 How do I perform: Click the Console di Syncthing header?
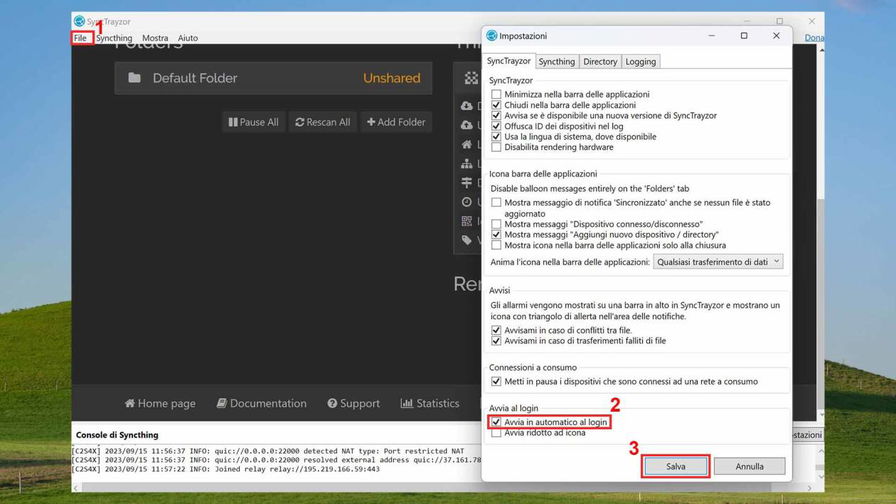[x=117, y=435]
